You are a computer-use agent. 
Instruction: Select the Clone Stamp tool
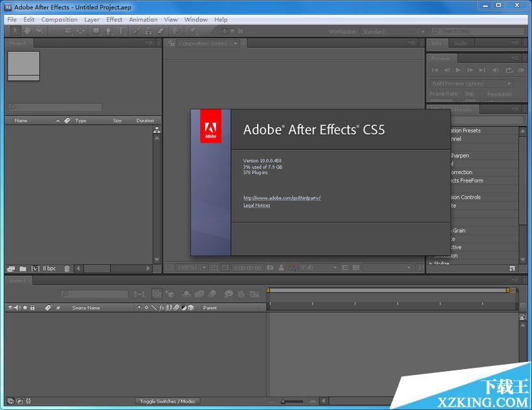[149, 31]
